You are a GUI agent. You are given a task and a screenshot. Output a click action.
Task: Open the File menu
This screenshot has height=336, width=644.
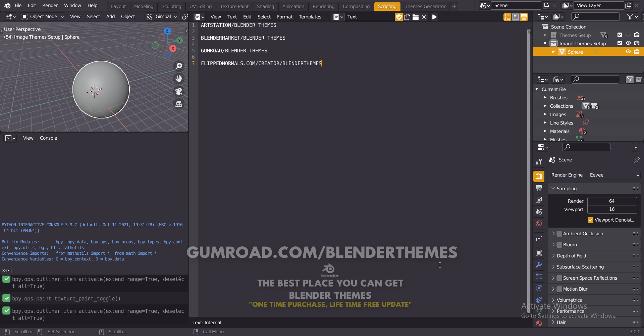point(18,5)
